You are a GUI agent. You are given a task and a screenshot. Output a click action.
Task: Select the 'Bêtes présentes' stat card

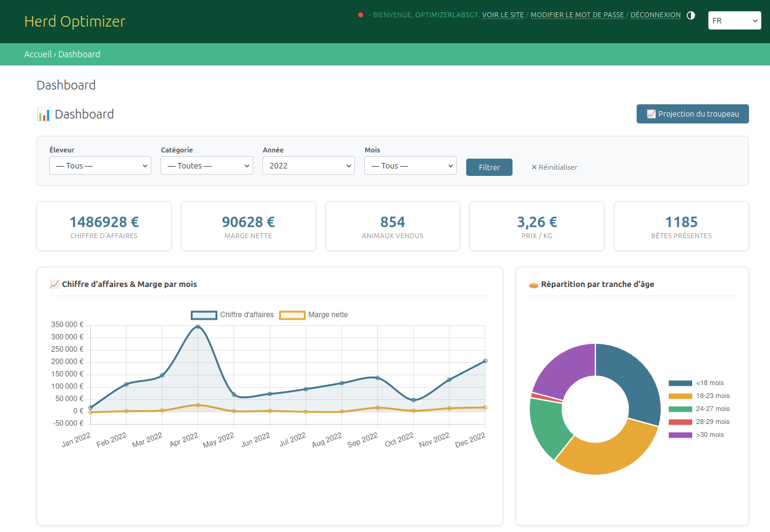[x=681, y=226]
